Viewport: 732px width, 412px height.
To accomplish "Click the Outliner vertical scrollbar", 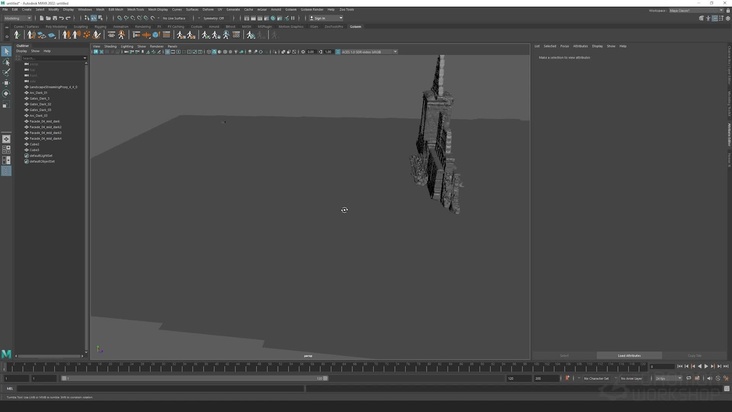I will tap(86, 208).
